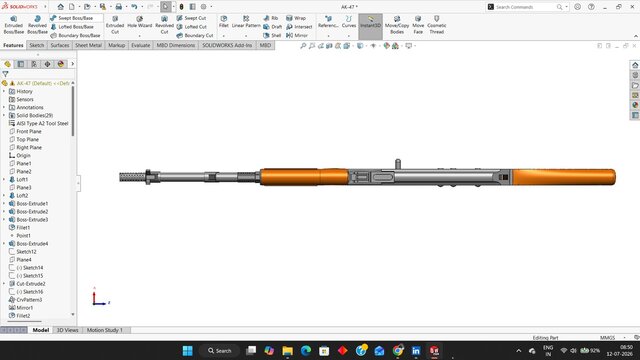
Task: Click the Wrap tool
Action: click(296, 18)
